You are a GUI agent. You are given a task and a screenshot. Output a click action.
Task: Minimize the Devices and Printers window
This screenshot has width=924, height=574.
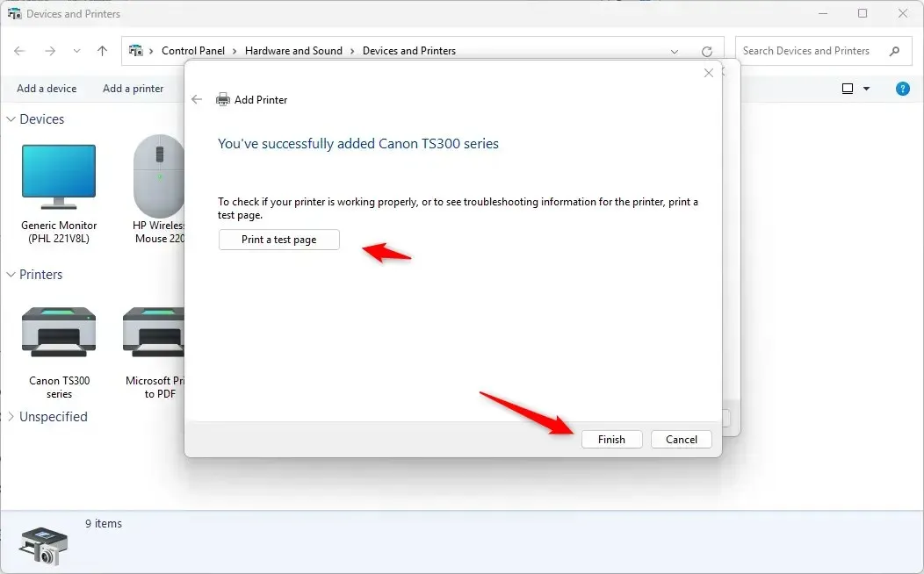coord(823,13)
